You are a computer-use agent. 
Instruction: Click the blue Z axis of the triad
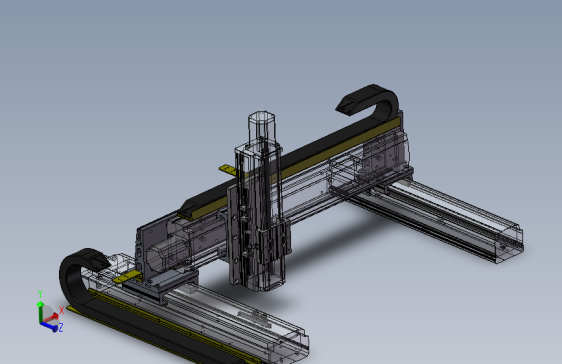[49, 326]
